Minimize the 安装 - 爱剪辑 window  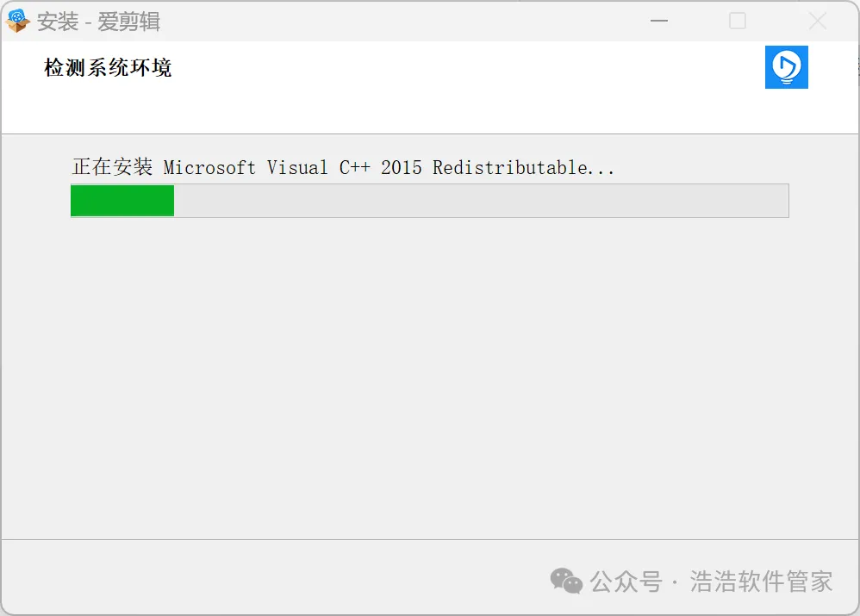point(658,21)
